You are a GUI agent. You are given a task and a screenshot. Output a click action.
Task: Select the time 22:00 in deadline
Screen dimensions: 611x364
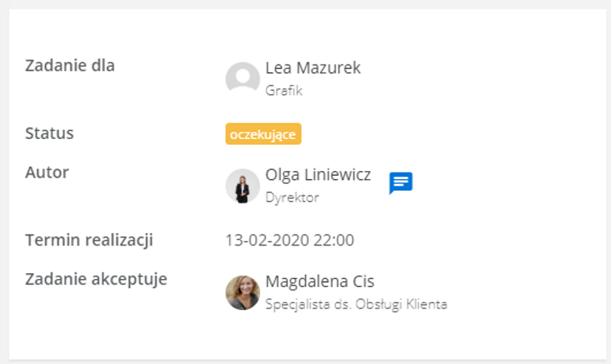(x=334, y=240)
